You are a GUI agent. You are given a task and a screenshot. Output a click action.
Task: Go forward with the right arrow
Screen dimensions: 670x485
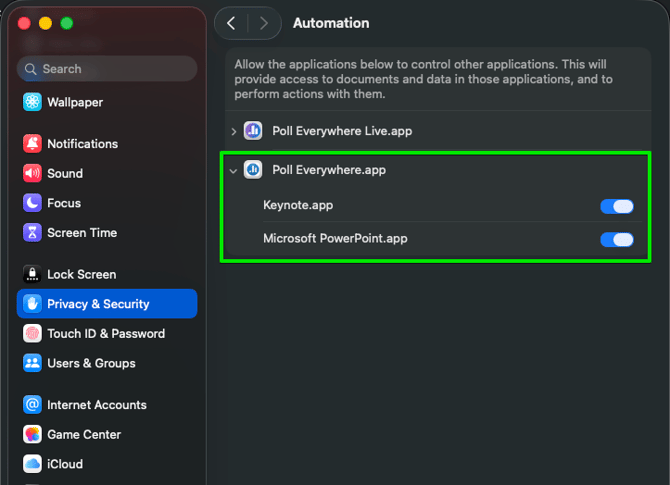coord(264,23)
